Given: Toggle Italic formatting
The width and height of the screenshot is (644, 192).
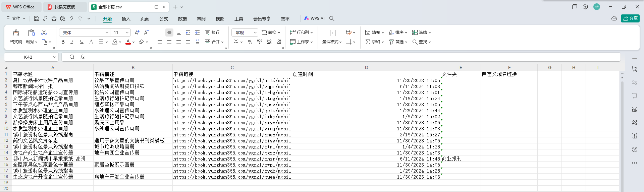Looking at the screenshot, I should click(x=72, y=42).
